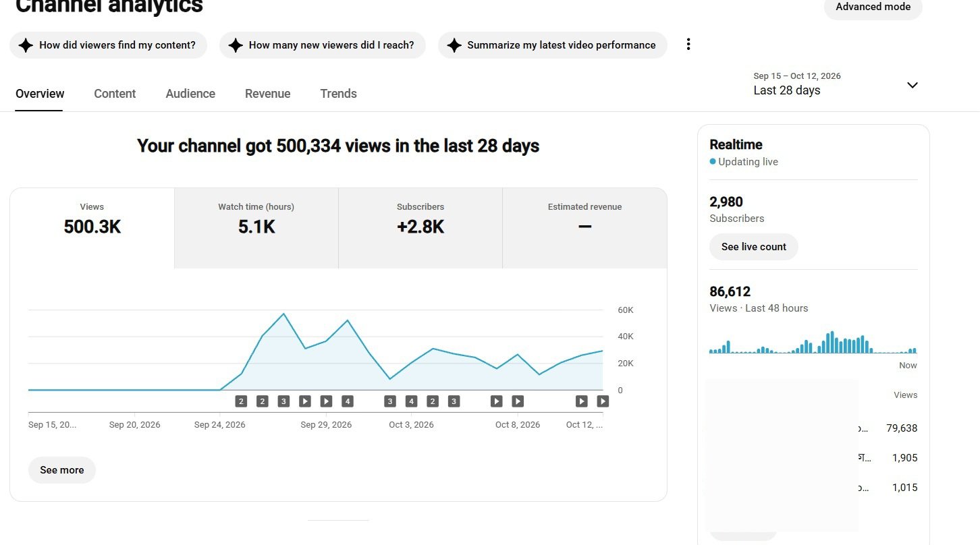Click the 2,980 subscribers count
This screenshot has height=545, width=980.
[726, 202]
